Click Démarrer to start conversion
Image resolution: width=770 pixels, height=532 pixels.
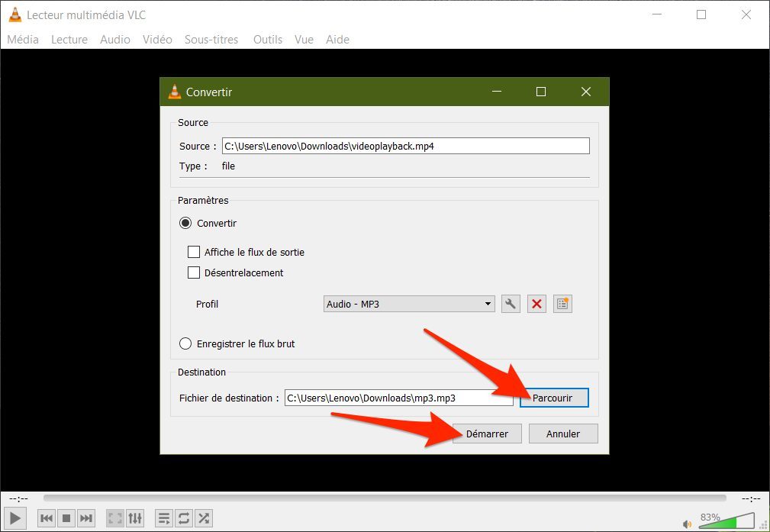coord(487,434)
